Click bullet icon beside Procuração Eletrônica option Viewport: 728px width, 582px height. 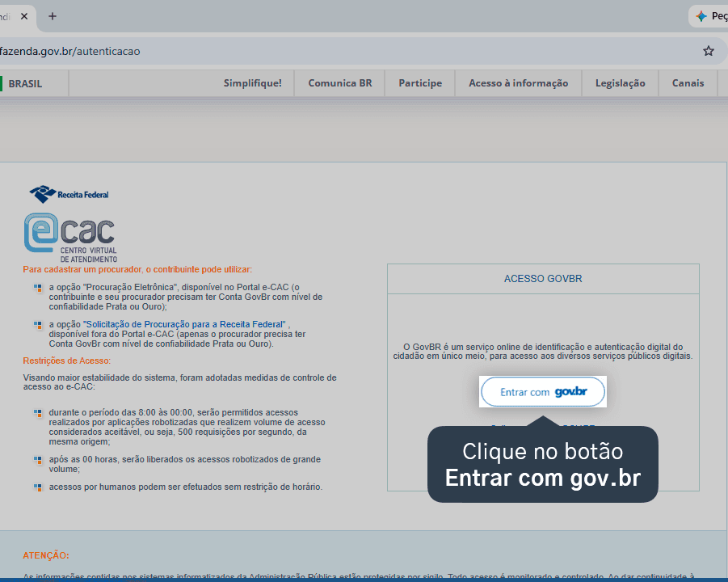click(x=38, y=288)
